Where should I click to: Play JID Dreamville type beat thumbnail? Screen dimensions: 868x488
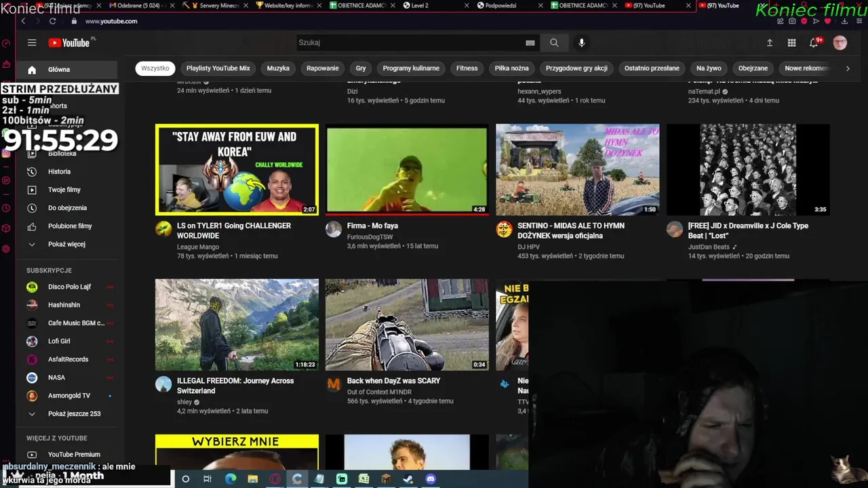748,169
